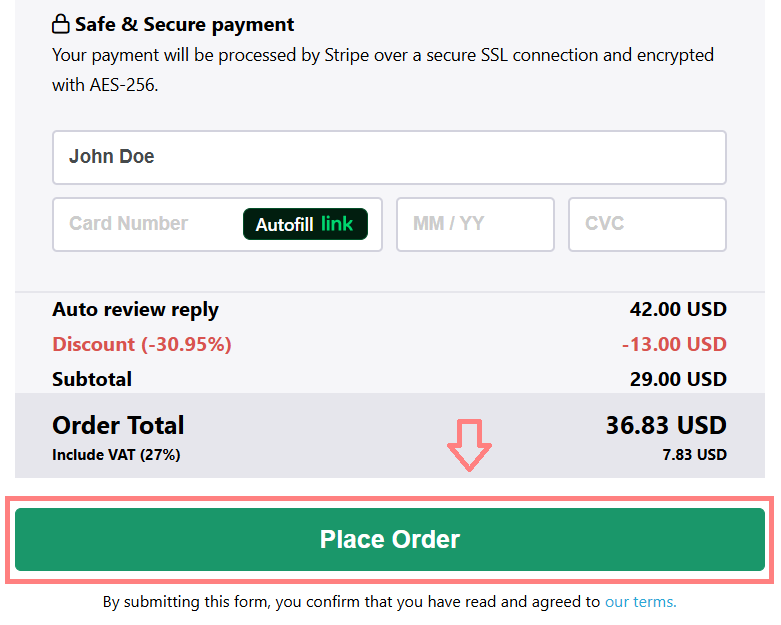Open the our terms link
This screenshot has width=781, height=625.
pos(640,602)
